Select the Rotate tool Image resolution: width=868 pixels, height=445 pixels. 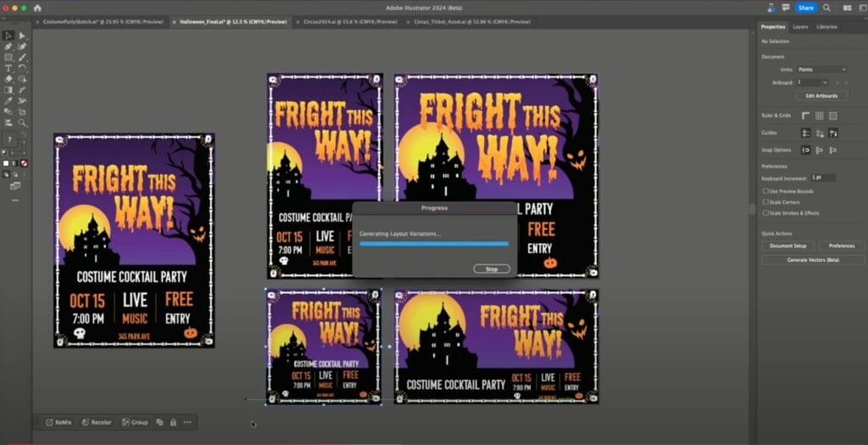22,68
